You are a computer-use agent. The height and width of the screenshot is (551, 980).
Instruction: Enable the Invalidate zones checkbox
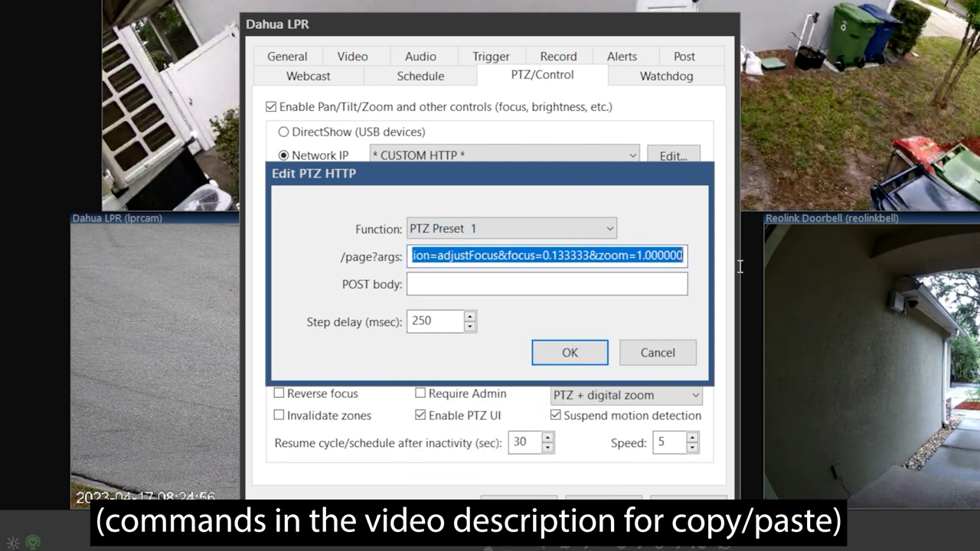(x=279, y=416)
